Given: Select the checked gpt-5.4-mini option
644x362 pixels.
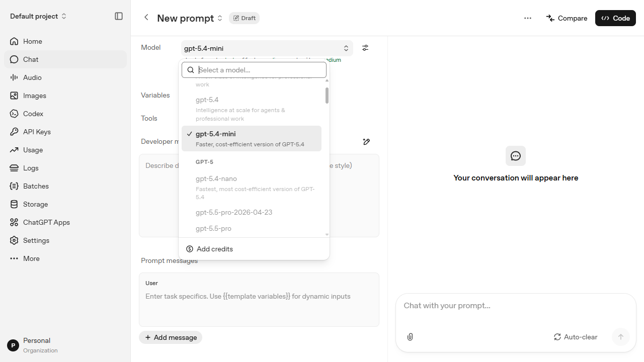Looking at the screenshot, I should [252, 138].
